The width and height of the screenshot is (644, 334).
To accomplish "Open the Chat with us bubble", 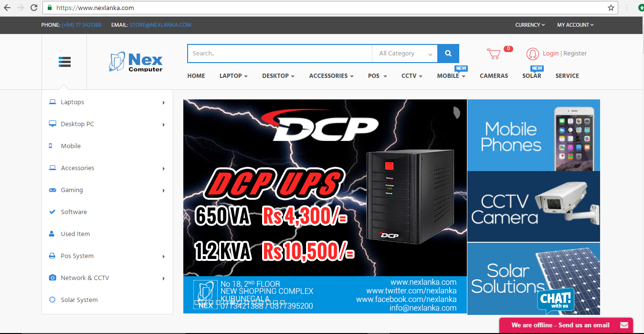I will point(556,301).
